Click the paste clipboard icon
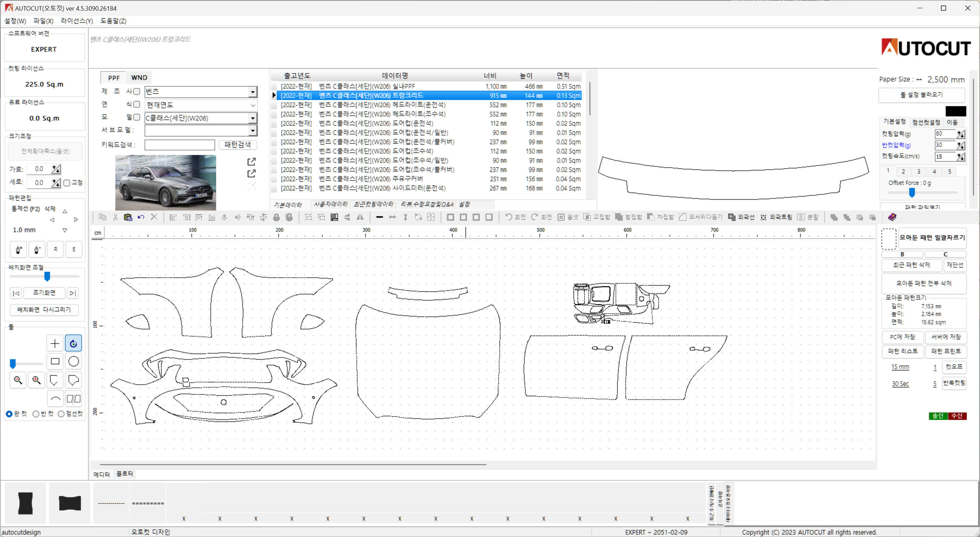This screenshot has height=537, width=980. [128, 217]
